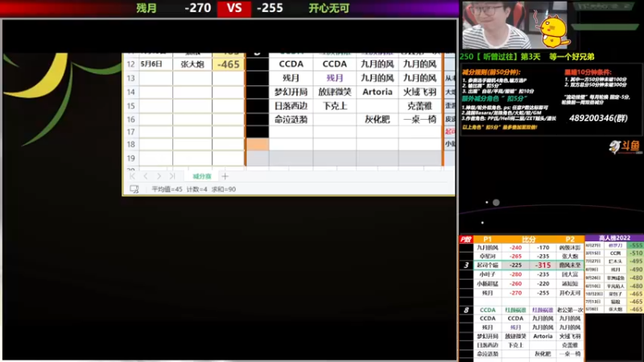Click the P1 header in the score overlay
Screen dimensions: 644x362
(x=488, y=239)
